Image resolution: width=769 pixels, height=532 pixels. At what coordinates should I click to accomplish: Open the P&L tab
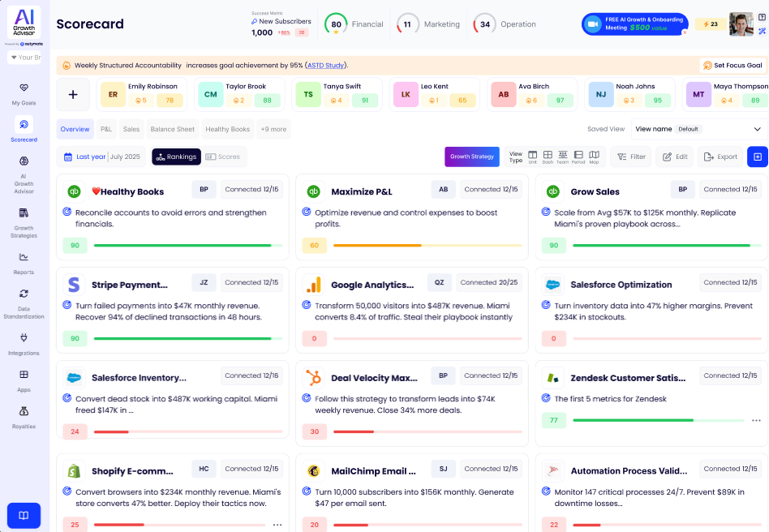[x=106, y=129]
